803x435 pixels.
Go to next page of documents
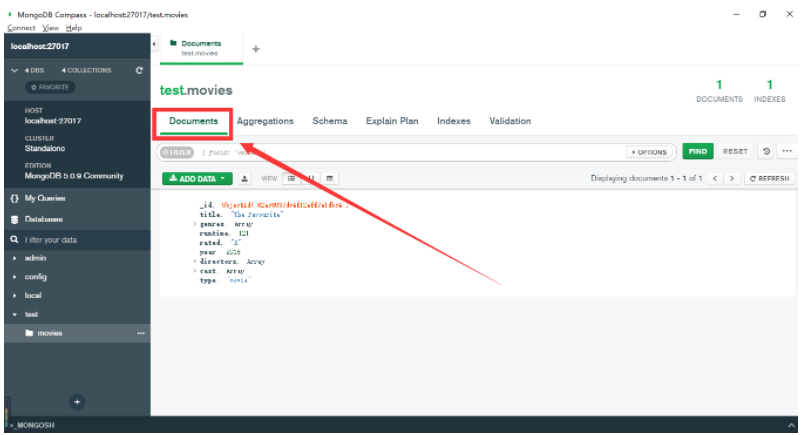(732, 179)
